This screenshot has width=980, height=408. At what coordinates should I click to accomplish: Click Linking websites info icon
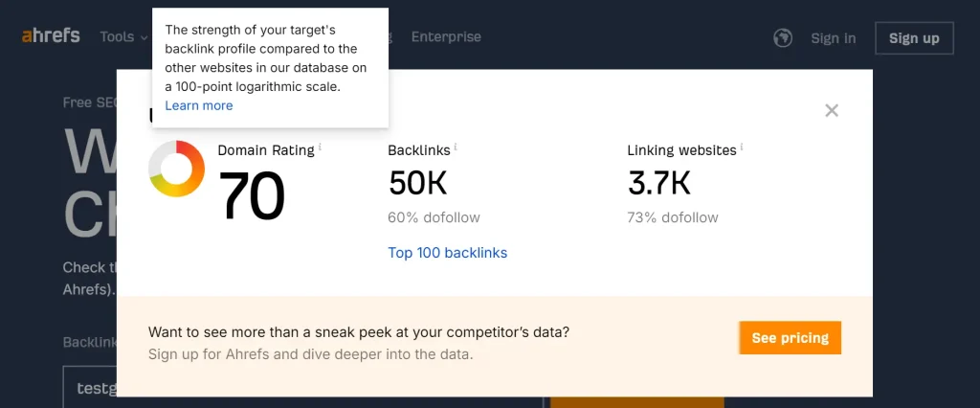[742, 147]
